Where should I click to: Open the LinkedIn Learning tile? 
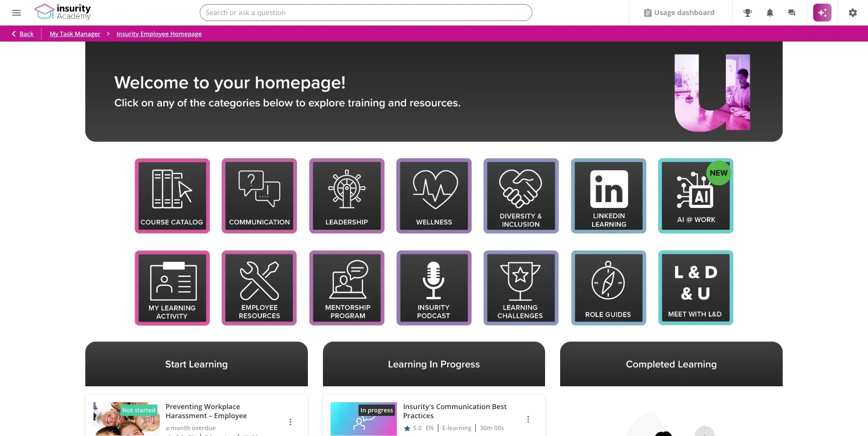click(x=608, y=196)
